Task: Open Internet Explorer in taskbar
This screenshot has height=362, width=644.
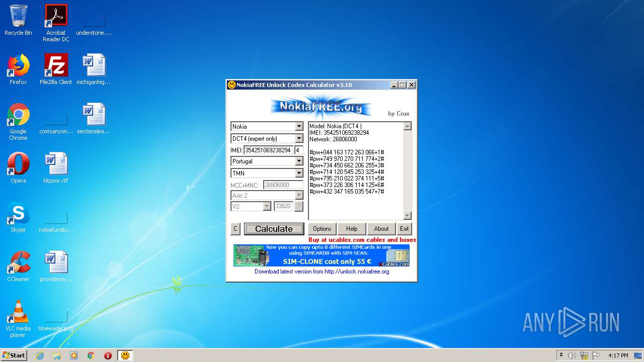Action: point(40,355)
